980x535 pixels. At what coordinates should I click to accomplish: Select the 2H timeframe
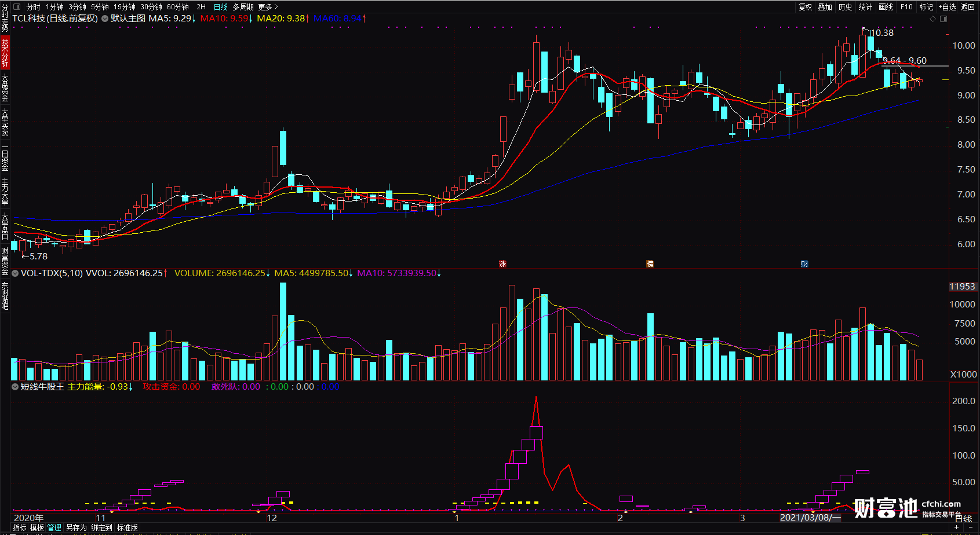[201, 7]
